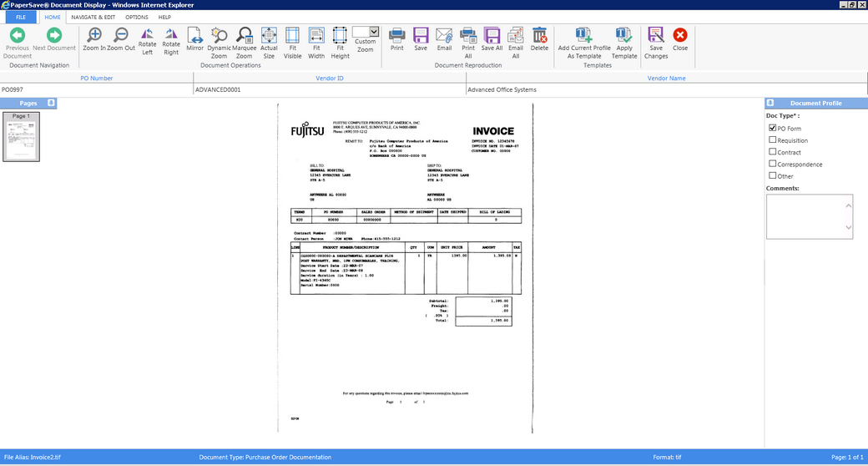Switch to the NAVIGATE & EDIT tab
Viewport: 868px width, 466px height.
coord(93,17)
